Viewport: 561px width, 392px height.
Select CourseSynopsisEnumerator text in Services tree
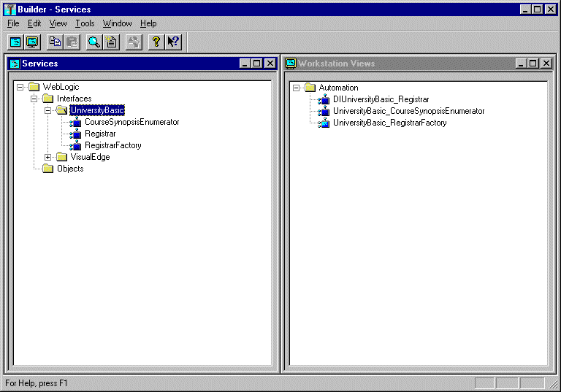click(x=132, y=122)
